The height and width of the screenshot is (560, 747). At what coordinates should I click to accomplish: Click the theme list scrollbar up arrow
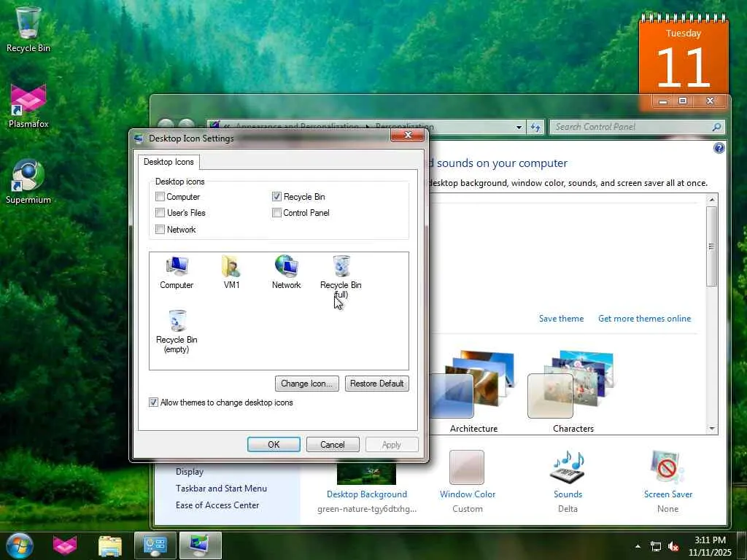pyautogui.click(x=712, y=200)
